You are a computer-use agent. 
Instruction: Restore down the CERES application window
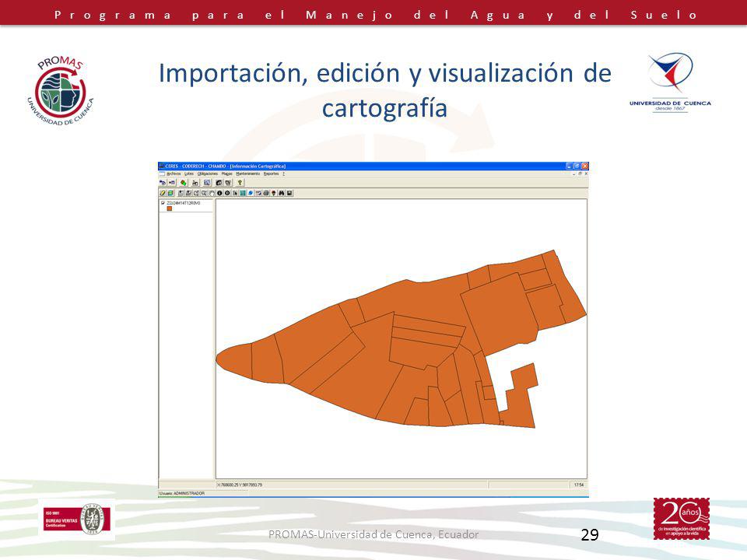[577, 166]
